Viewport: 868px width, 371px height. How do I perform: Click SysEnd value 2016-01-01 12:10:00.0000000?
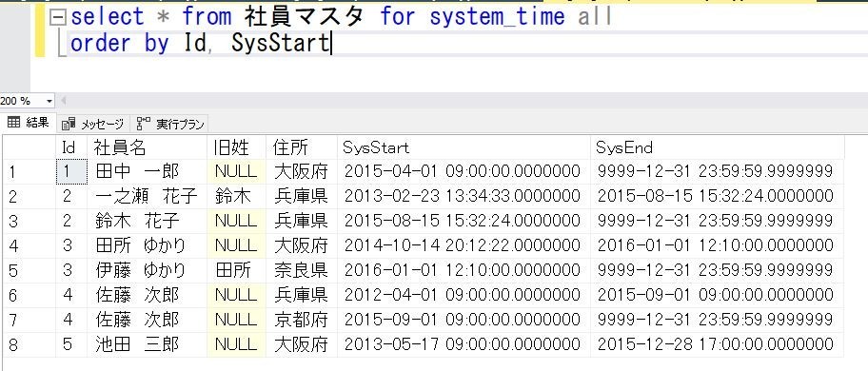tap(718, 244)
